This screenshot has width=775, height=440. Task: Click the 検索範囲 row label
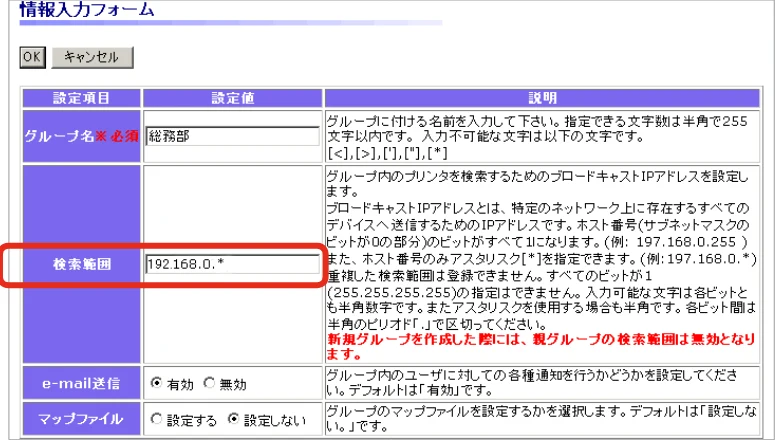pos(82,264)
